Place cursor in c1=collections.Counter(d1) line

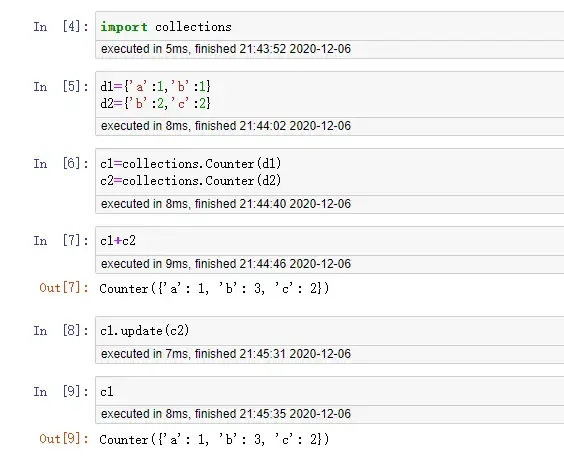[190, 164]
